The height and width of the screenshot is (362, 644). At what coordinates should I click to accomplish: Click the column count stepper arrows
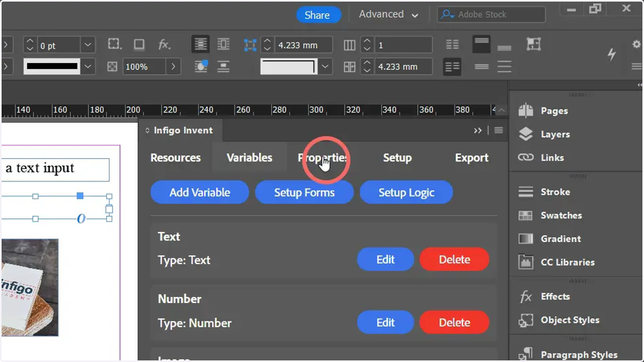pyautogui.click(x=367, y=45)
